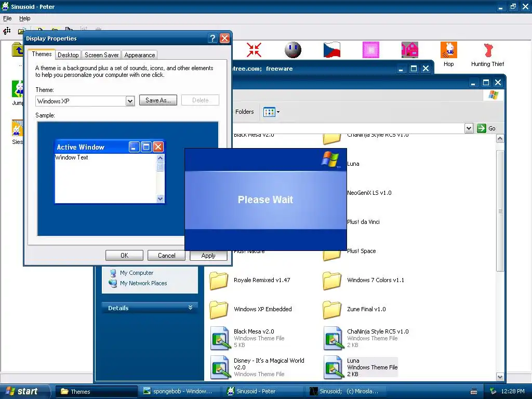Click the Explorer scrollbar down arrow
The width and height of the screenshot is (532, 399).
pos(500,377)
